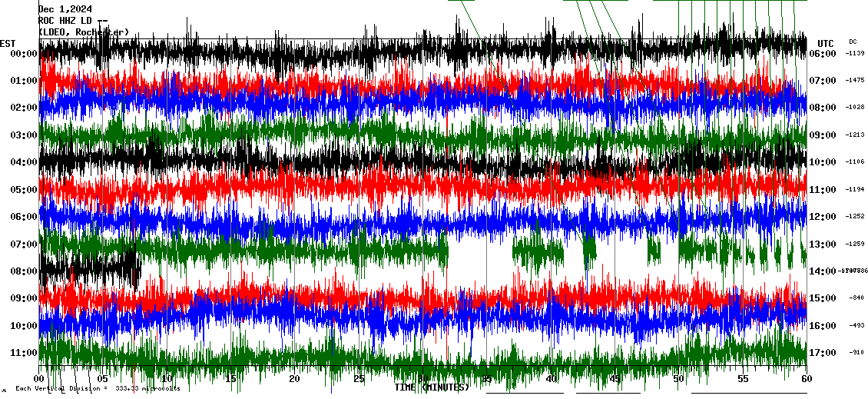Click the UTC '15:00' time label
Viewport: 868px width, 399px height.
[x=823, y=299]
